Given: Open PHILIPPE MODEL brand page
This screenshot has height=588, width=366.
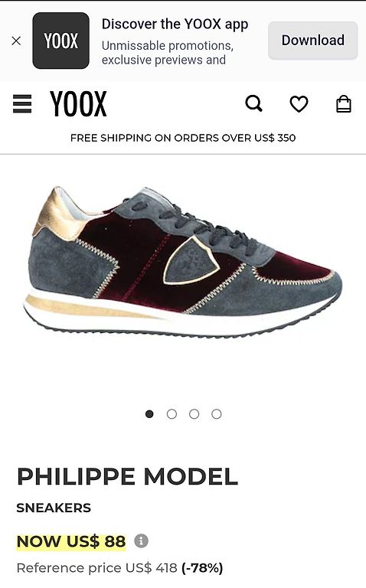Looking at the screenshot, I should (128, 477).
